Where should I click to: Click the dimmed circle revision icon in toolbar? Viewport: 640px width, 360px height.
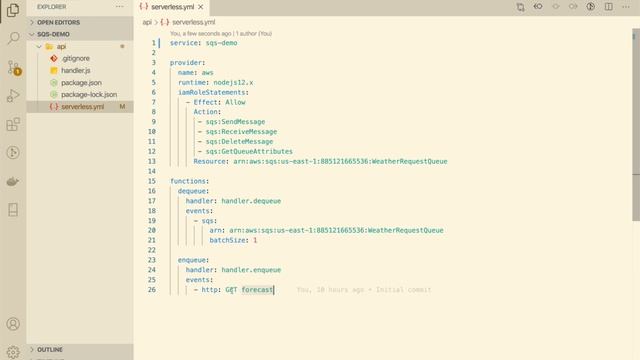pyautogui.click(x=556, y=7)
